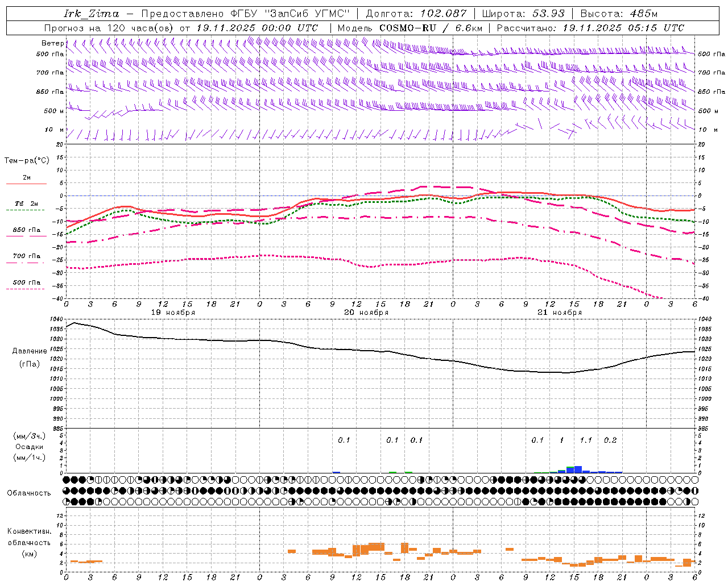
Task: Click the precipitation value 0.2
Action: [610, 440]
